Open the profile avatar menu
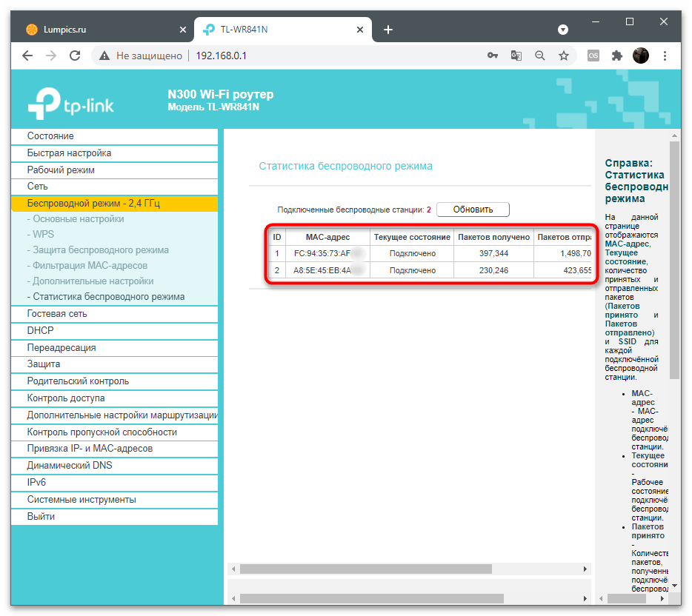 [641, 56]
